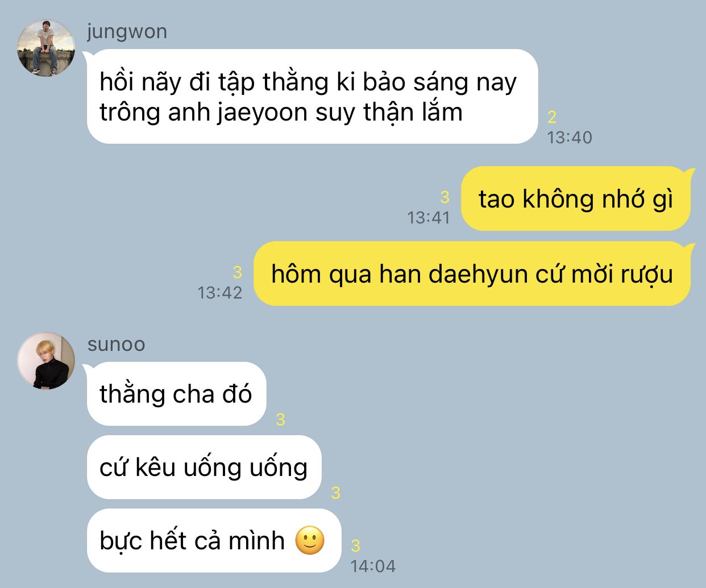Click the smiley emoji in sunoo's message
The width and height of the screenshot is (706, 588).
tap(310, 540)
